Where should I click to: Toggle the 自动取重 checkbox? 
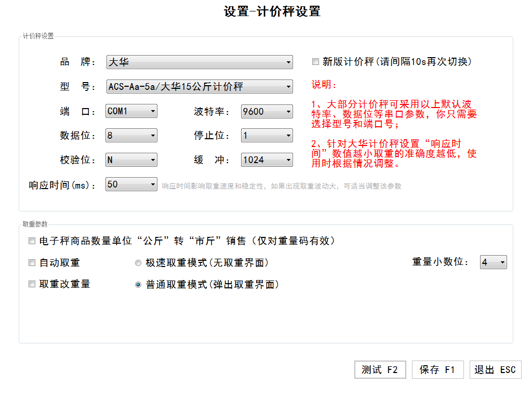coord(32,262)
